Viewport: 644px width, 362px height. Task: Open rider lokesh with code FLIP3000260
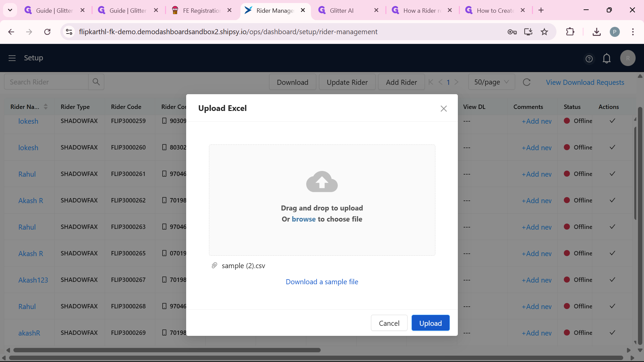[28, 148]
